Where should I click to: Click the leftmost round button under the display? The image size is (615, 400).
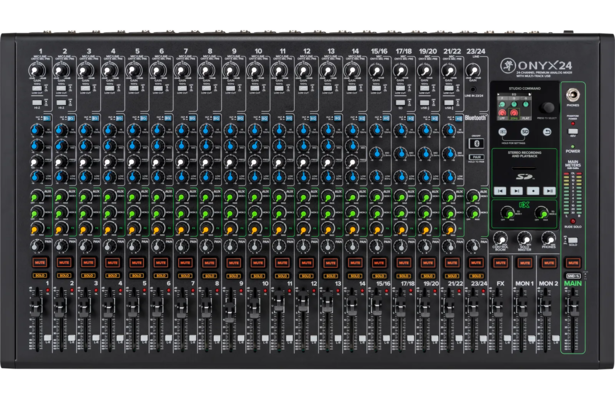tap(502, 132)
